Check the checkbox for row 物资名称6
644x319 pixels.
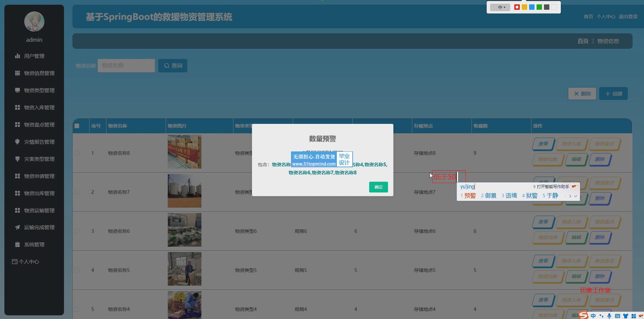77,231
